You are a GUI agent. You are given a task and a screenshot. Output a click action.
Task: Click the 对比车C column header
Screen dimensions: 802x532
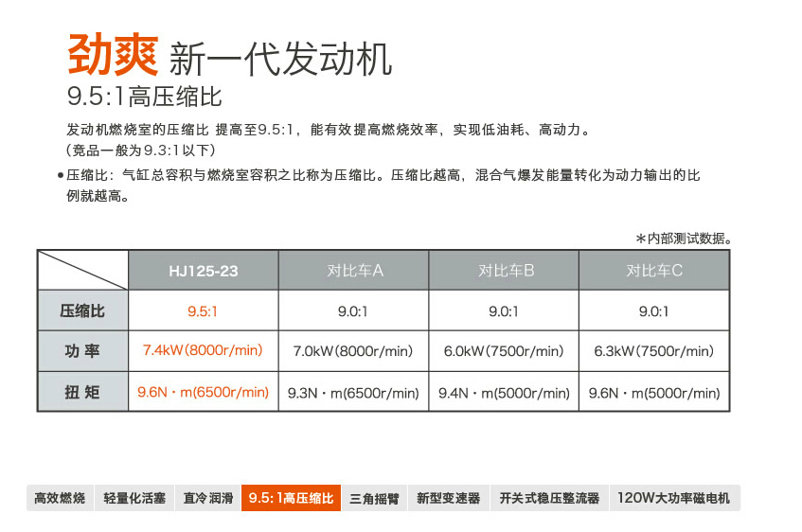click(654, 271)
